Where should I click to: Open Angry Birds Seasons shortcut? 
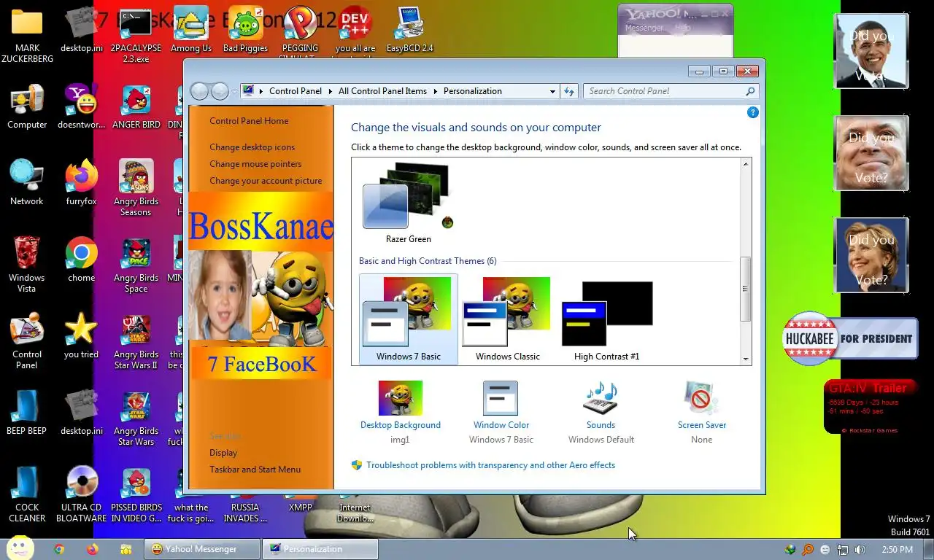pos(136,189)
